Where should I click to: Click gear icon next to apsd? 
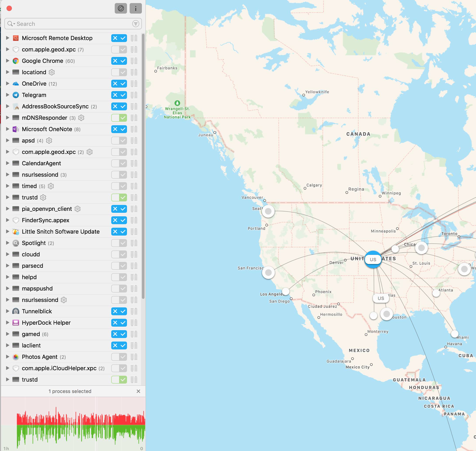49,140
